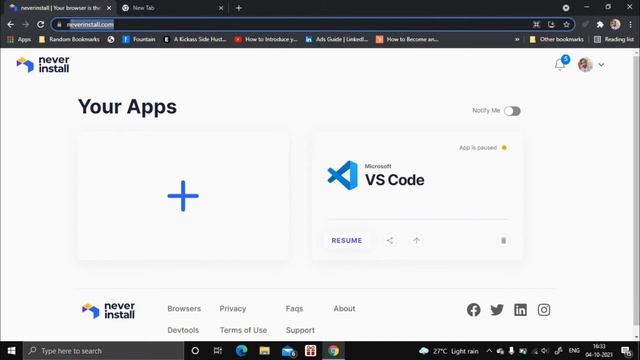The height and width of the screenshot is (360, 640).
Task: Open the LinkedIn social icon
Action: tap(520, 310)
